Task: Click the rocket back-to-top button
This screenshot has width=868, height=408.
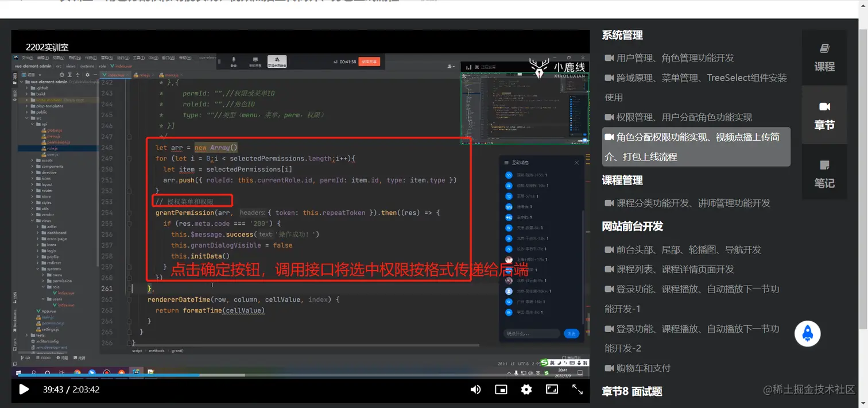Action: coord(807,333)
